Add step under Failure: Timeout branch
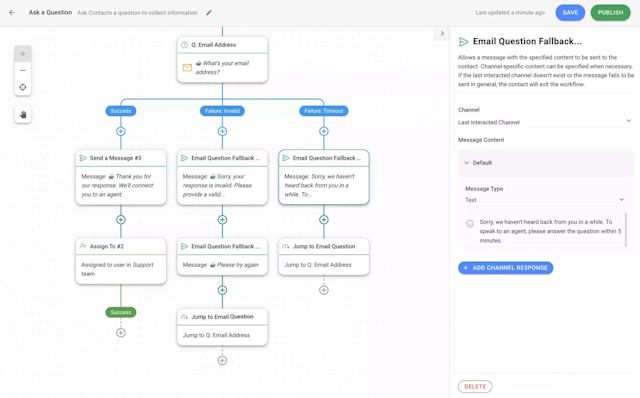Image resolution: width=640 pixels, height=398 pixels. point(324,131)
